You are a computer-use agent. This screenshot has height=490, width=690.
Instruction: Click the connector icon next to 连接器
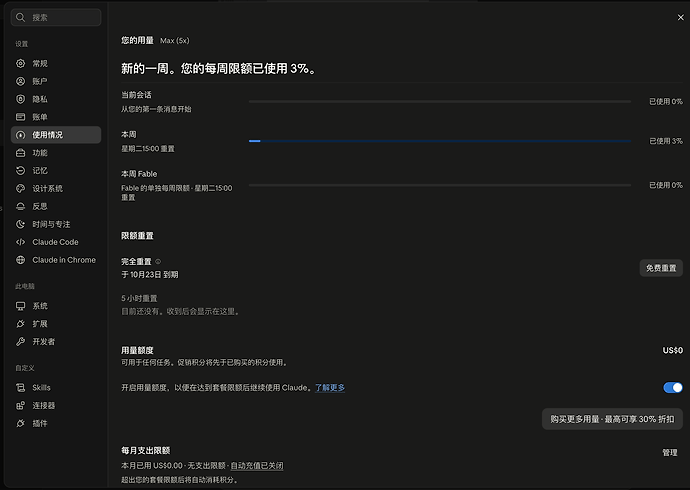point(21,406)
